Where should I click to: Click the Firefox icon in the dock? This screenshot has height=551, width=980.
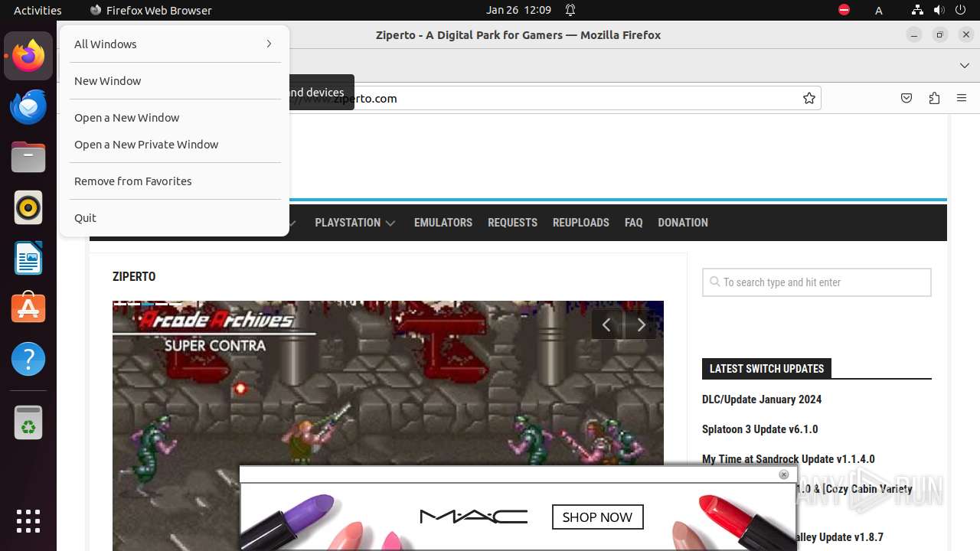click(x=28, y=56)
